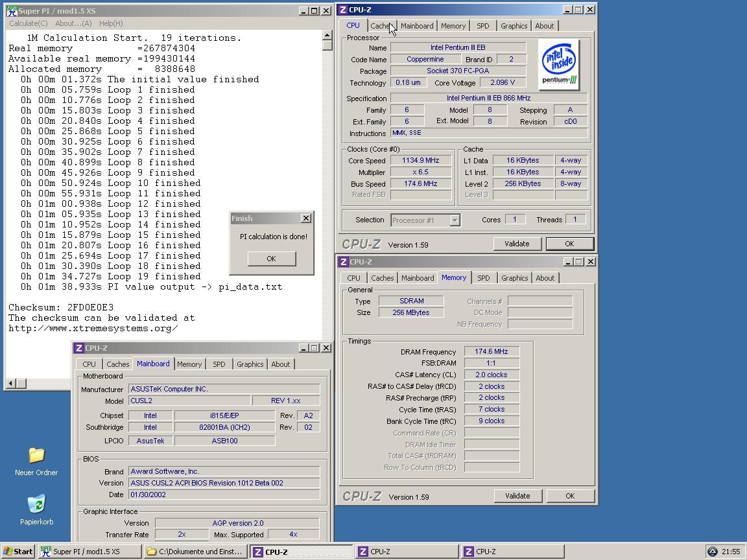This screenshot has height=560, width=747.
Task: Switch to Super PI taskbar button
Action: click(89, 552)
